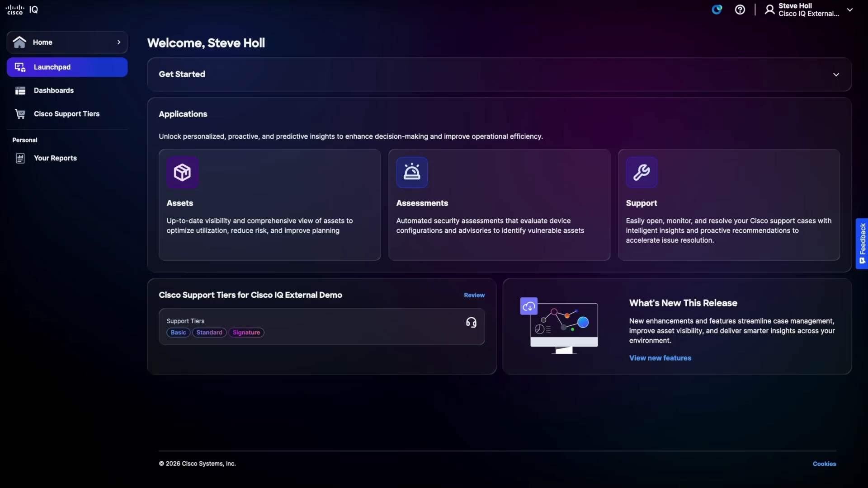The image size is (868, 488).
Task: Click the Launchpad sidebar icon
Action: [x=20, y=67]
